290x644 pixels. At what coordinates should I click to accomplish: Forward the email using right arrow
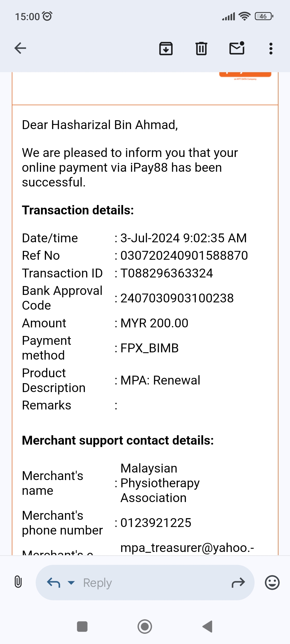click(x=238, y=583)
